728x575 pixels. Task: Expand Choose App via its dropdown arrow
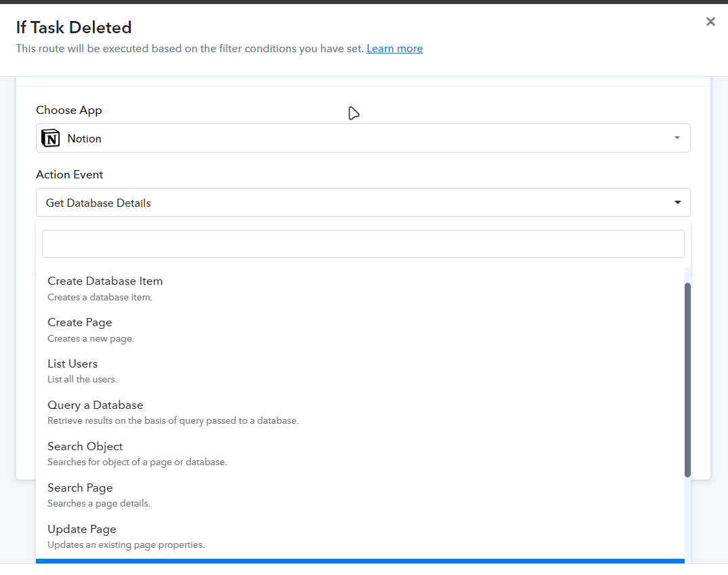pyautogui.click(x=677, y=138)
